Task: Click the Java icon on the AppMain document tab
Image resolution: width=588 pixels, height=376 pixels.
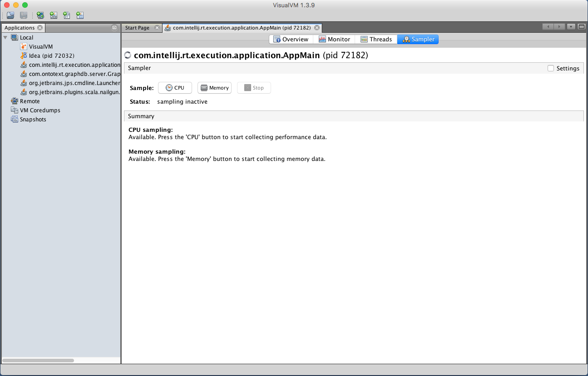Action: (168, 28)
